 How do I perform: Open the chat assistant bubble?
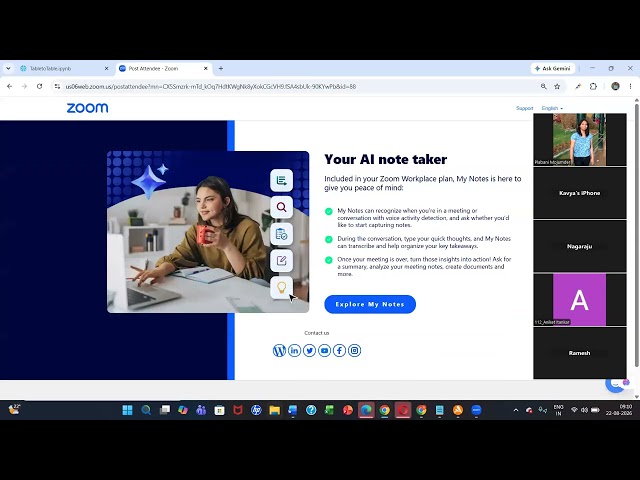coord(616,384)
